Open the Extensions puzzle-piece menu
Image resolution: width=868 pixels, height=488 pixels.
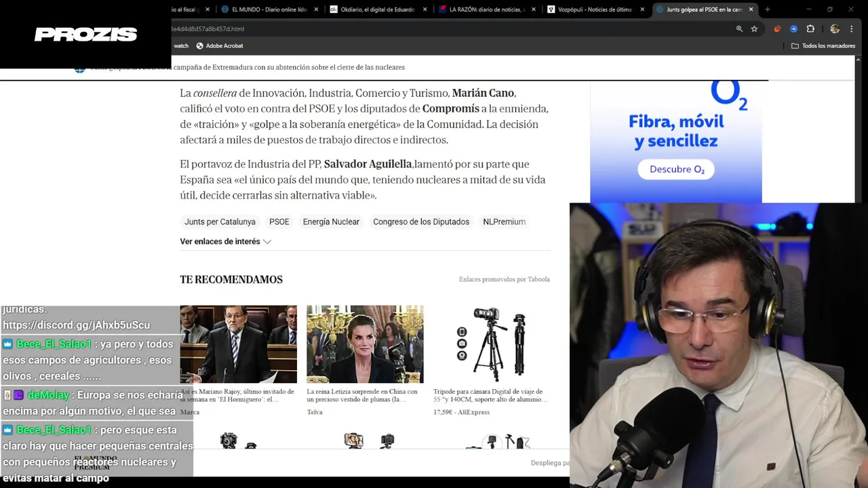[810, 28]
